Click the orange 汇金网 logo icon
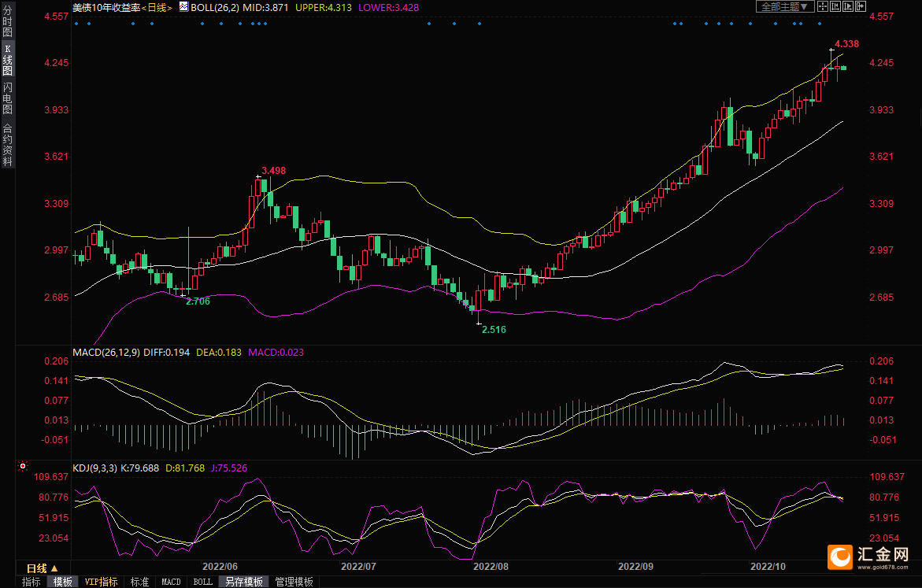The width and height of the screenshot is (922, 588). pos(839,557)
